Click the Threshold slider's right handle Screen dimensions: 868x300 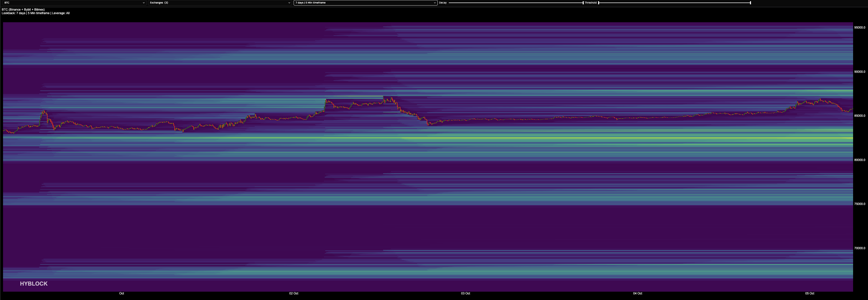750,3
